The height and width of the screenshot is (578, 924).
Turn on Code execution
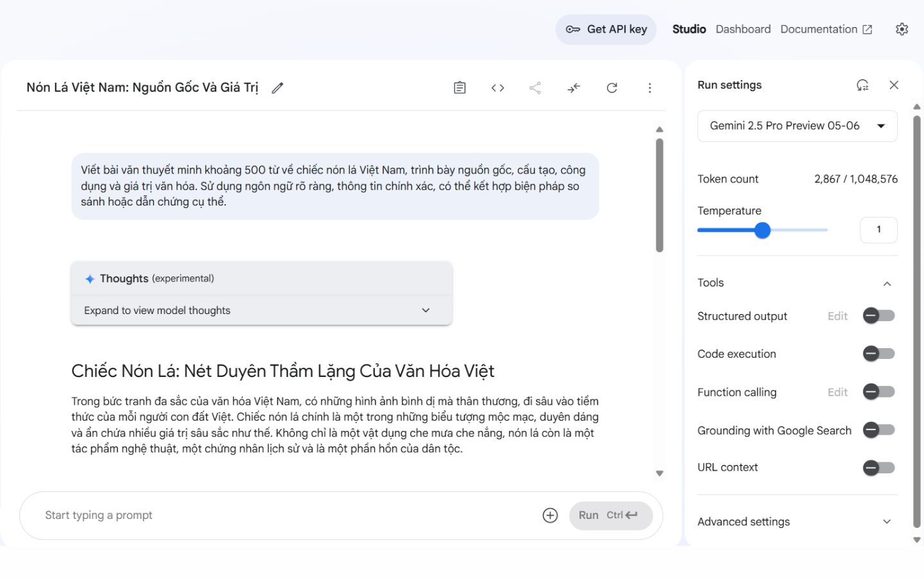click(878, 353)
